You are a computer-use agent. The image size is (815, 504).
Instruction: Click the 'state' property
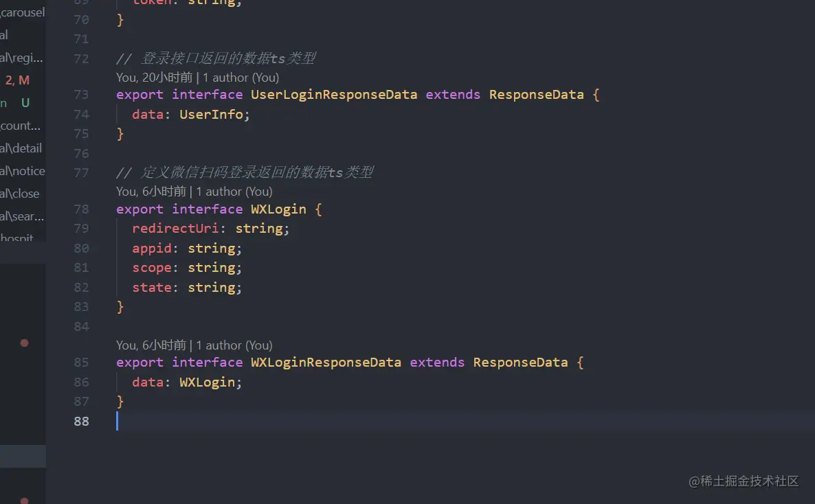151,287
